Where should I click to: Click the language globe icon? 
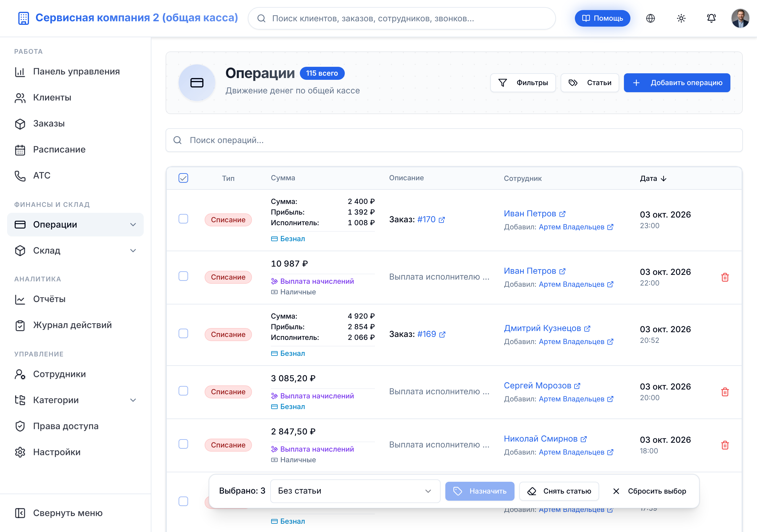tap(650, 18)
